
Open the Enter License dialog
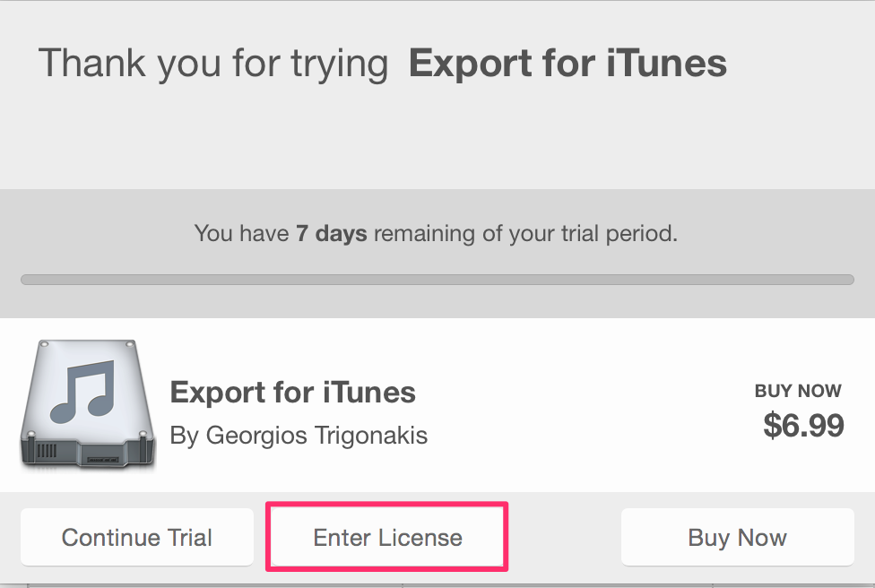tap(387, 537)
